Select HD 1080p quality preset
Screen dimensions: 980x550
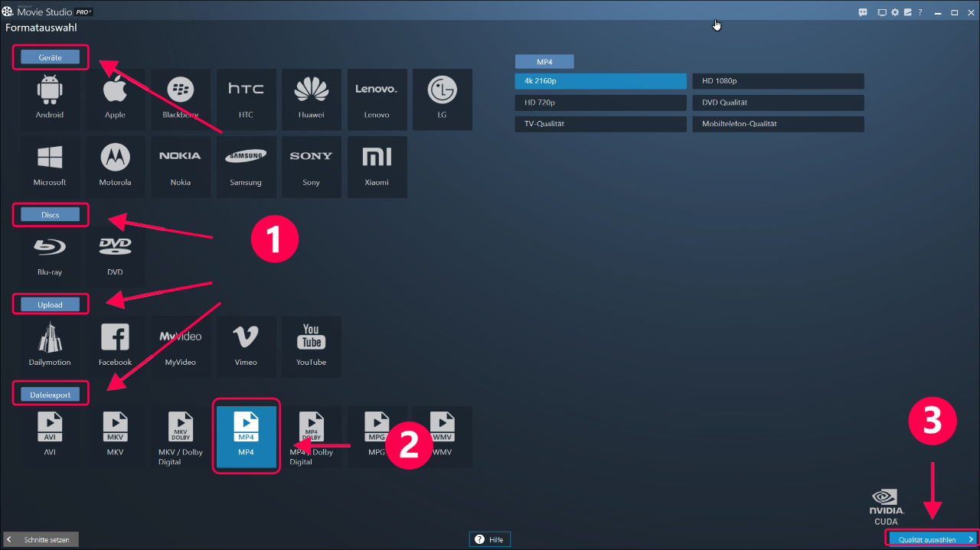tap(779, 81)
